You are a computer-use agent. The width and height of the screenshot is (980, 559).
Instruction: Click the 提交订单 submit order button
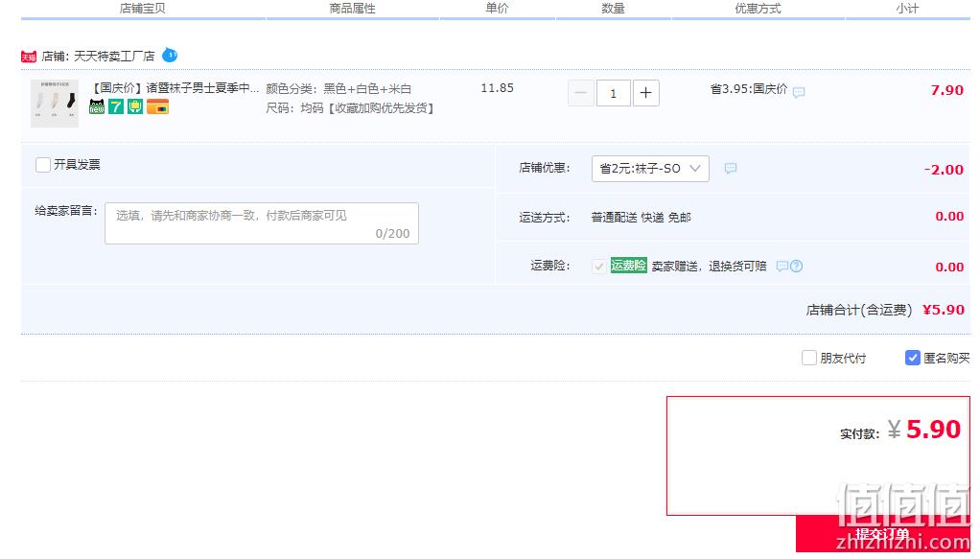[x=882, y=535]
